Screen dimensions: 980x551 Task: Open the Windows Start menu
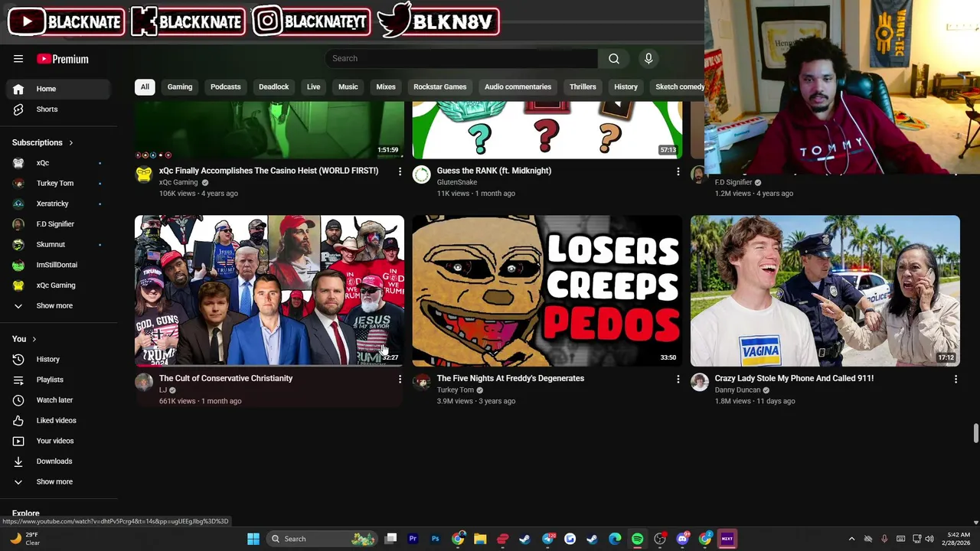pos(253,539)
